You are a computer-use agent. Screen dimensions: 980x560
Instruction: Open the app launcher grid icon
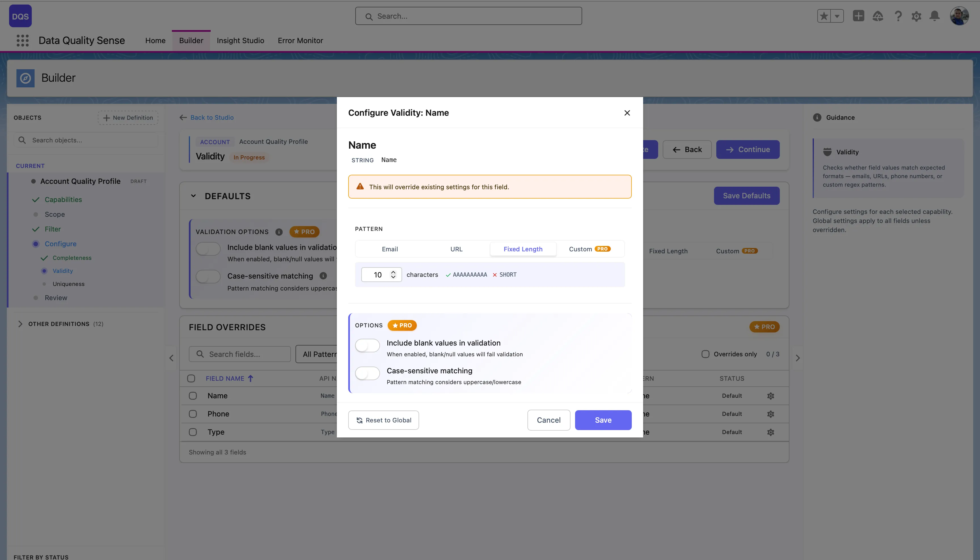22,40
